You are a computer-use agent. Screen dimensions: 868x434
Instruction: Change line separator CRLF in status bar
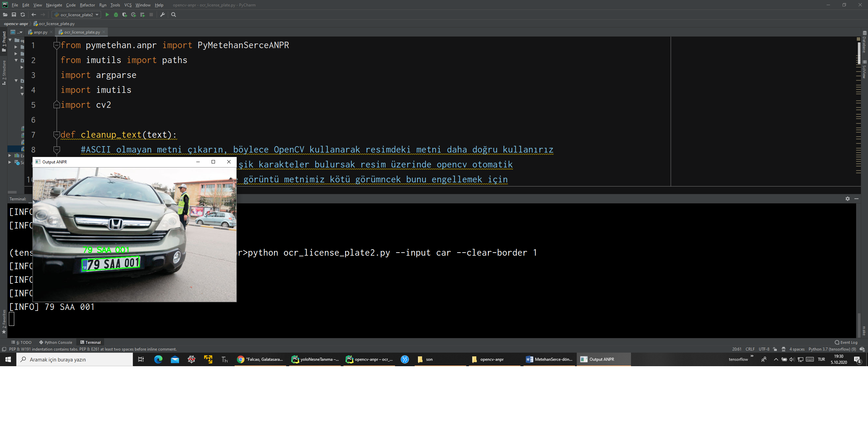[750, 349]
